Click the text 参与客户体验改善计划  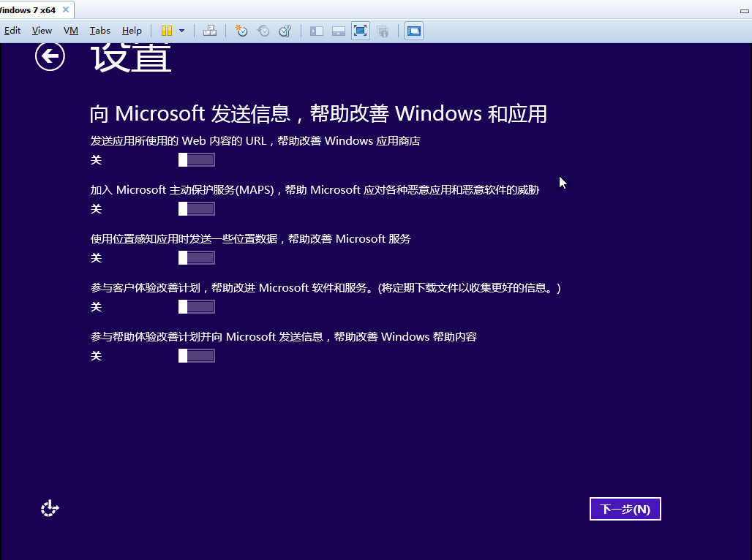pos(146,287)
